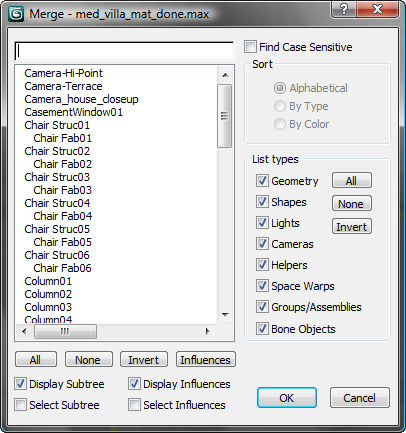Click the help question mark button
The width and height of the screenshot is (406, 433).
[344, 9]
